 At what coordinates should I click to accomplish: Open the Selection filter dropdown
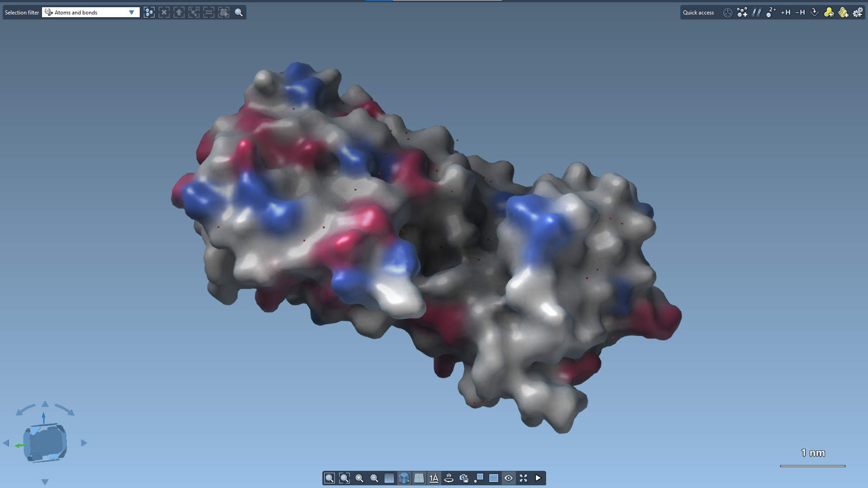click(90, 12)
